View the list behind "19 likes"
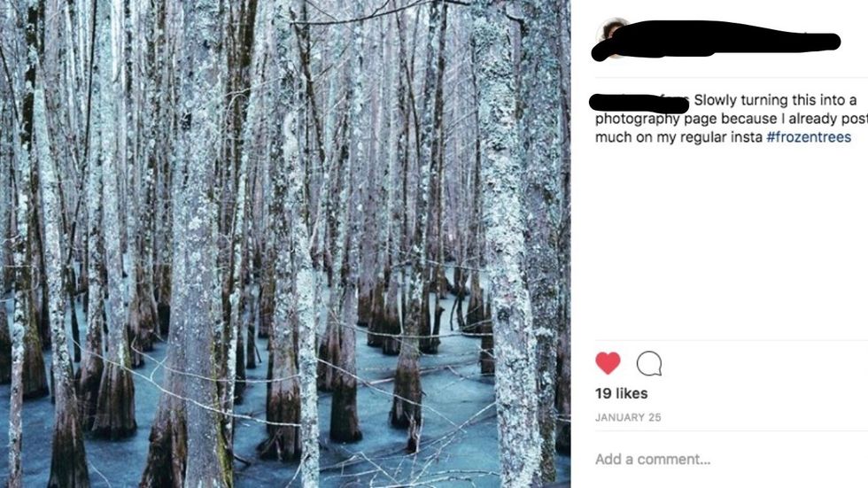The image size is (868, 488). point(621,393)
